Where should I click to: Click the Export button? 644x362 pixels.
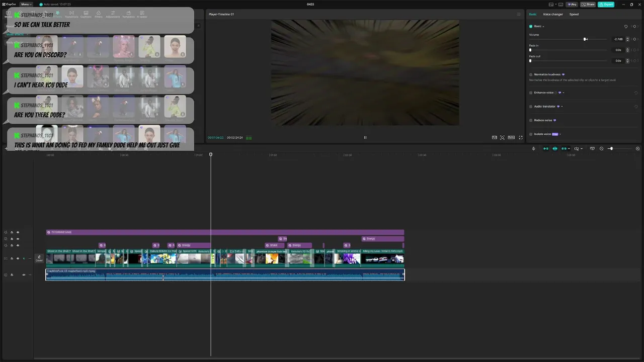[x=606, y=4]
